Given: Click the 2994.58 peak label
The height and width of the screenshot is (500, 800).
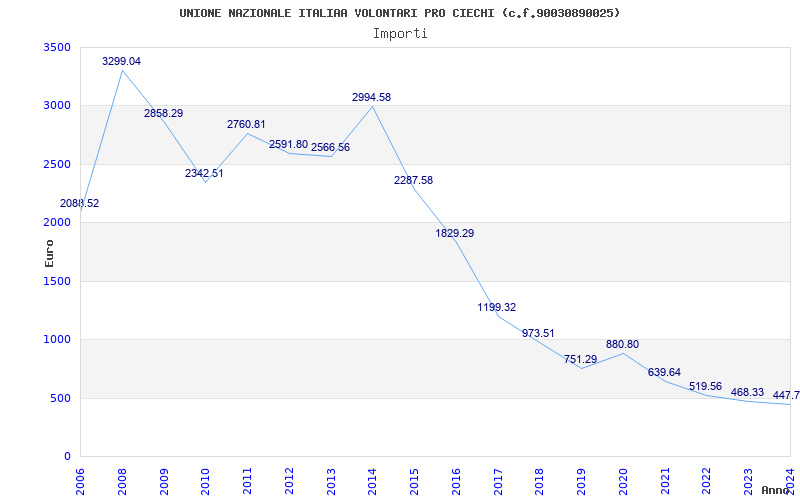Looking at the screenshot, I should tap(371, 97).
